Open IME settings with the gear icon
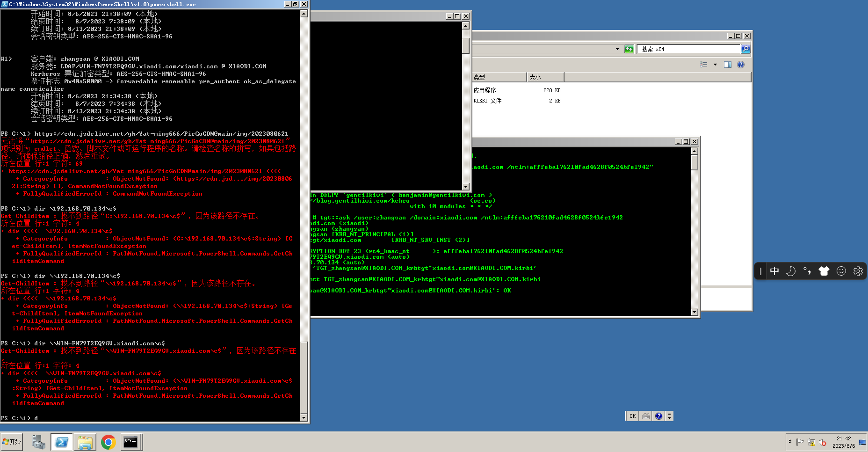 pyautogui.click(x=858, y=271)
